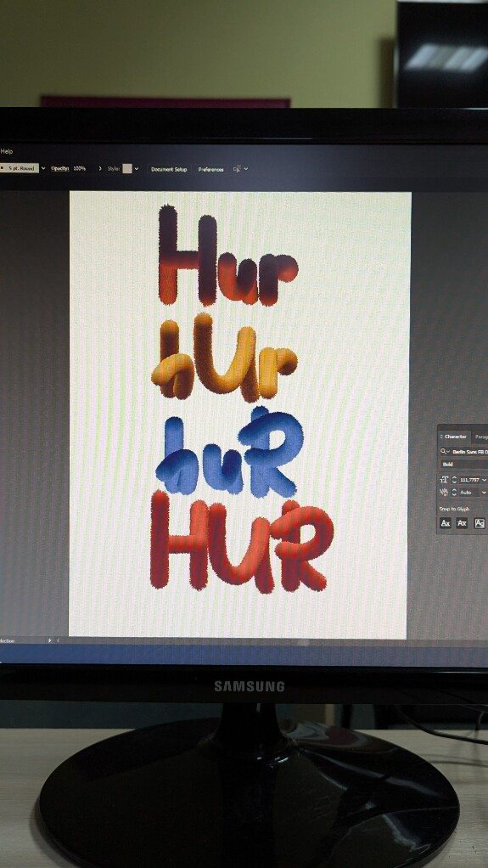Expand the font size dropdown arrow

point(484,480)
